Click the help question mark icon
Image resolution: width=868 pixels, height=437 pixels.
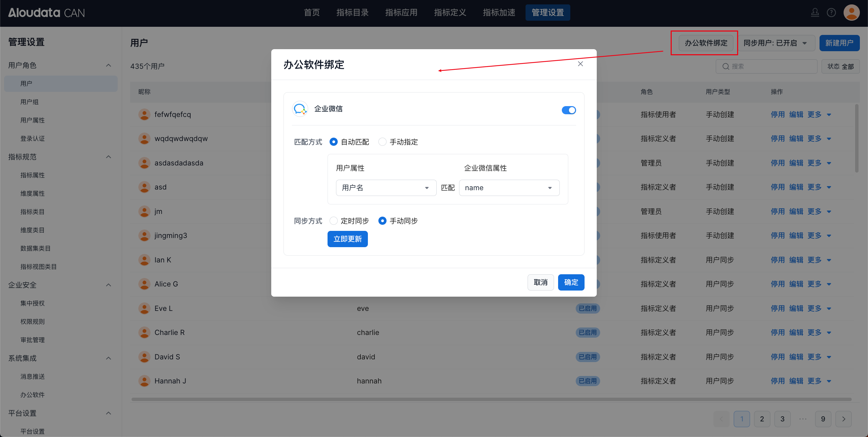(x=831, y=13)
